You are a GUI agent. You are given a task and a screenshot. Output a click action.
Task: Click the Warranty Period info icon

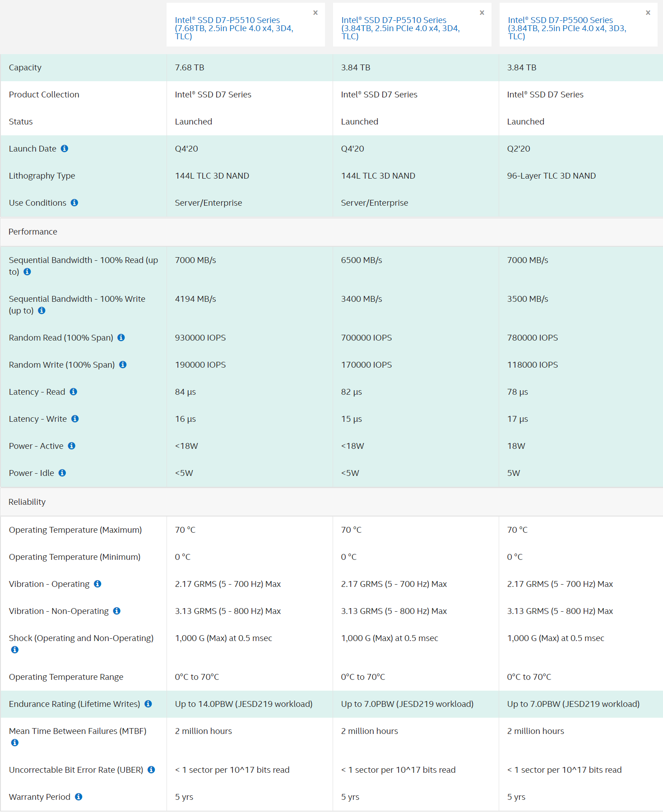(79, 797)
